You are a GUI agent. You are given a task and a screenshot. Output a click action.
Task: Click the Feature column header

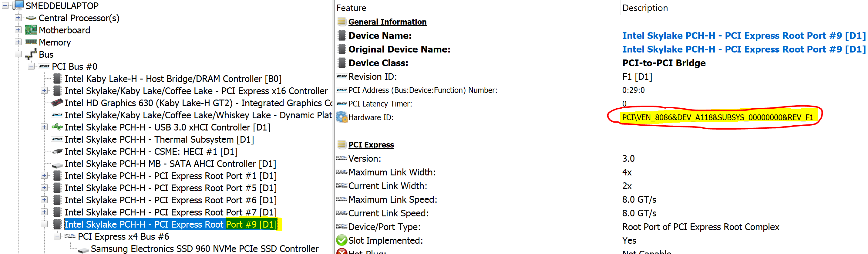click(351, 8)
